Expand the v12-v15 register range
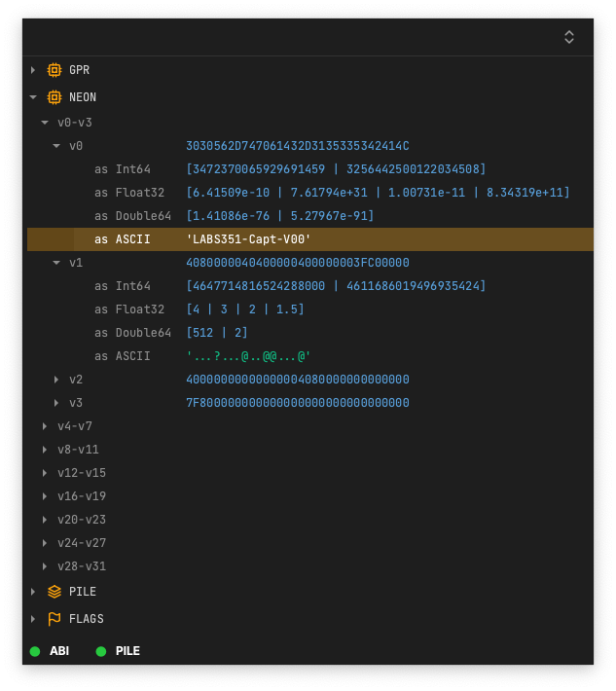 pos(45,473)
